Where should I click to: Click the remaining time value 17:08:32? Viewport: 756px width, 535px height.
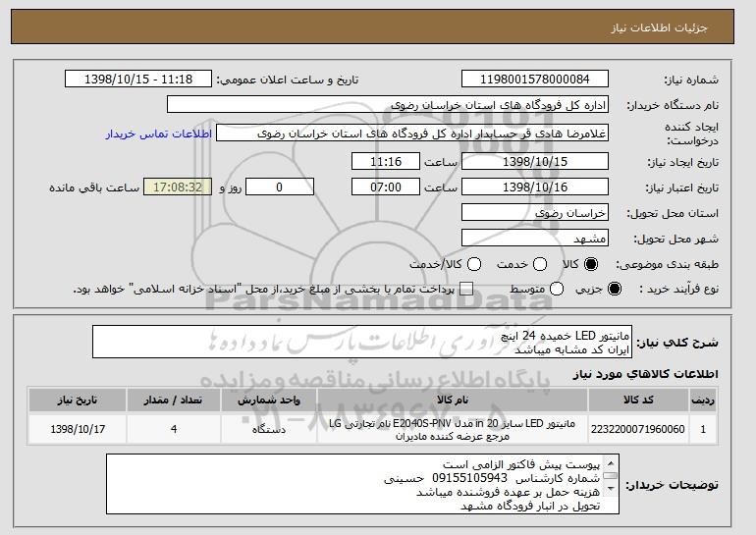click(x=178, y=187)
